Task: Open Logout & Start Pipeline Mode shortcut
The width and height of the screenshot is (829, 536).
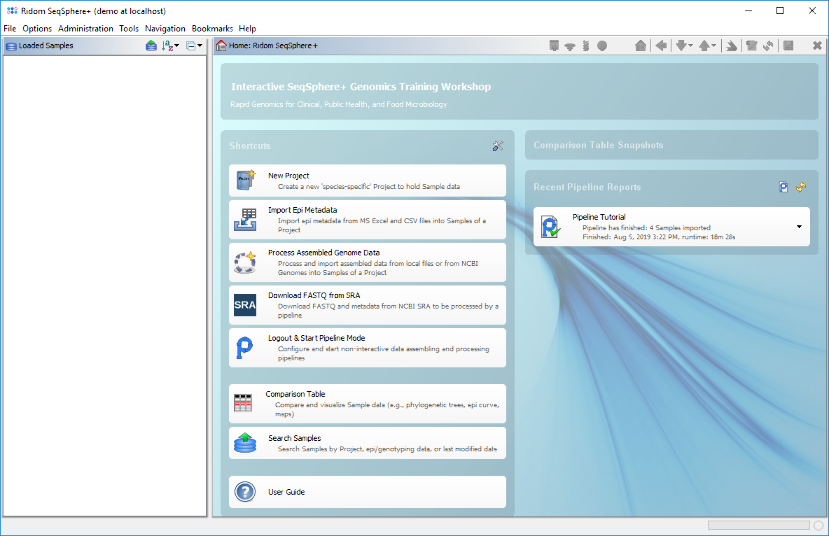Action: (x=367, y=348)
